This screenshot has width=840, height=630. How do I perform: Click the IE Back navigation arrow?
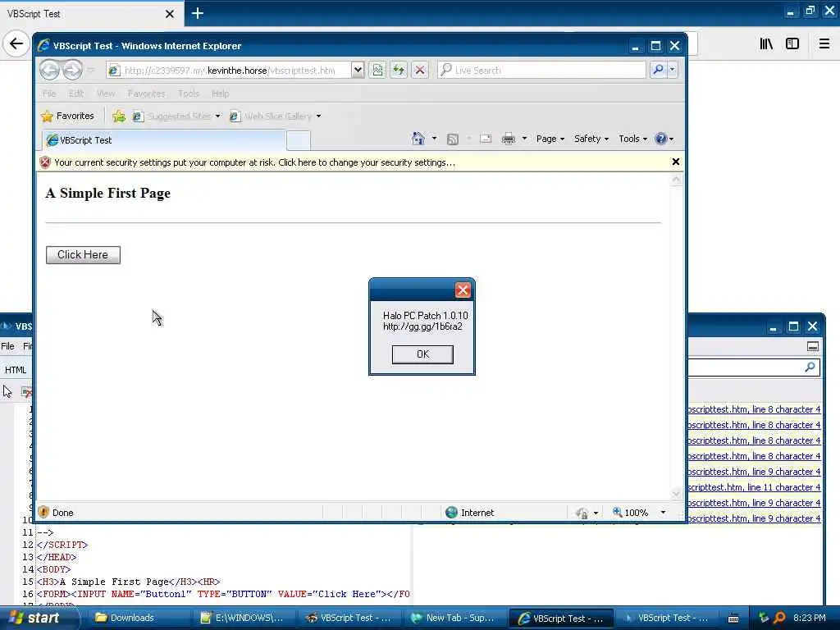50,70
